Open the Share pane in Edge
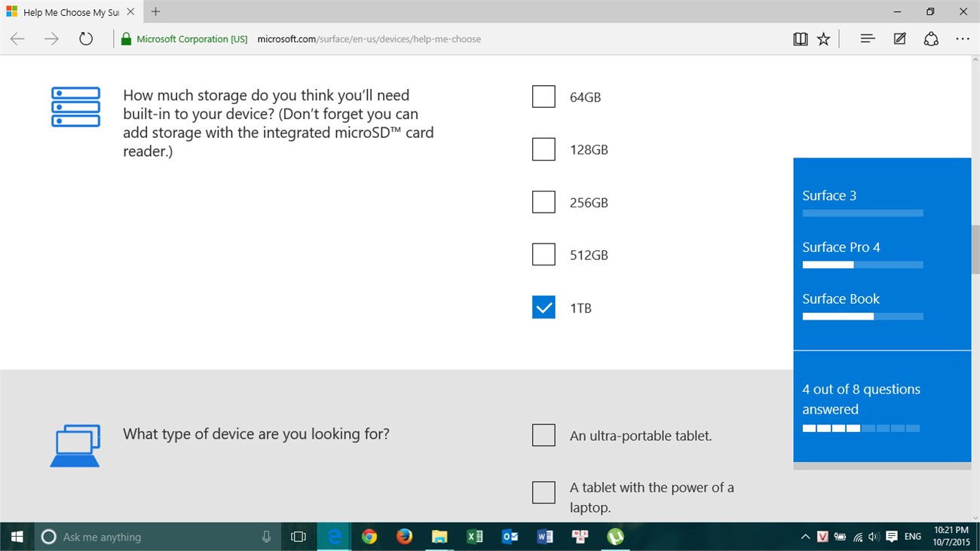Image resolution: width=980 pixels, height=551 pixels. tap(931, 38)
